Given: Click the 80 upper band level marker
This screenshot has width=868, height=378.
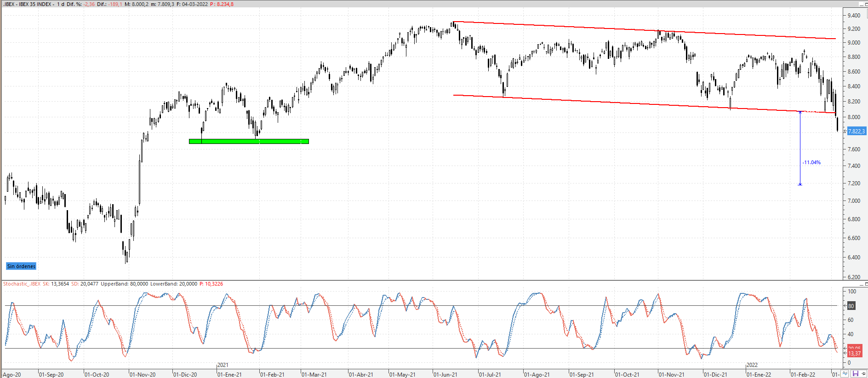Looking at the screenshot, I should pos(851,306).
